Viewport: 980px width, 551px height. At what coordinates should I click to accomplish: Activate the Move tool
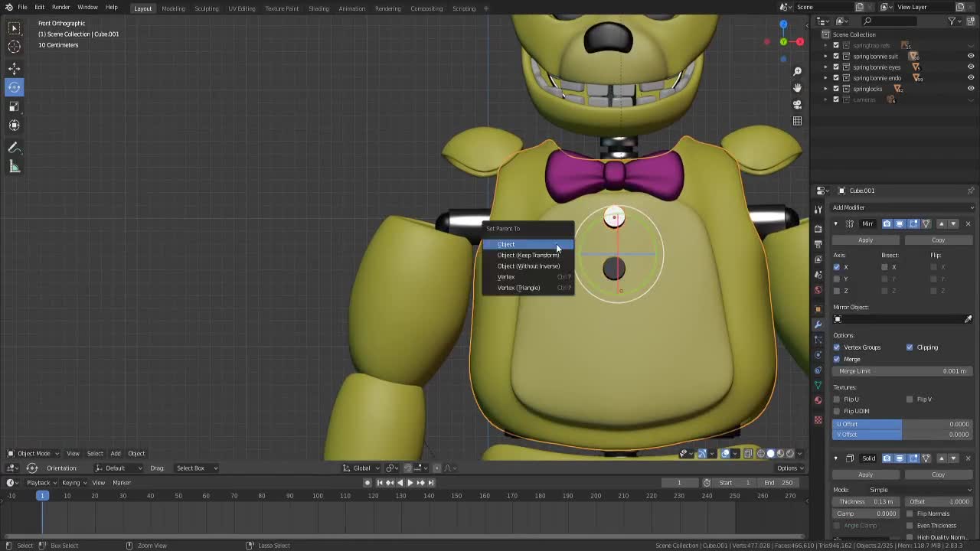(14, 69)
